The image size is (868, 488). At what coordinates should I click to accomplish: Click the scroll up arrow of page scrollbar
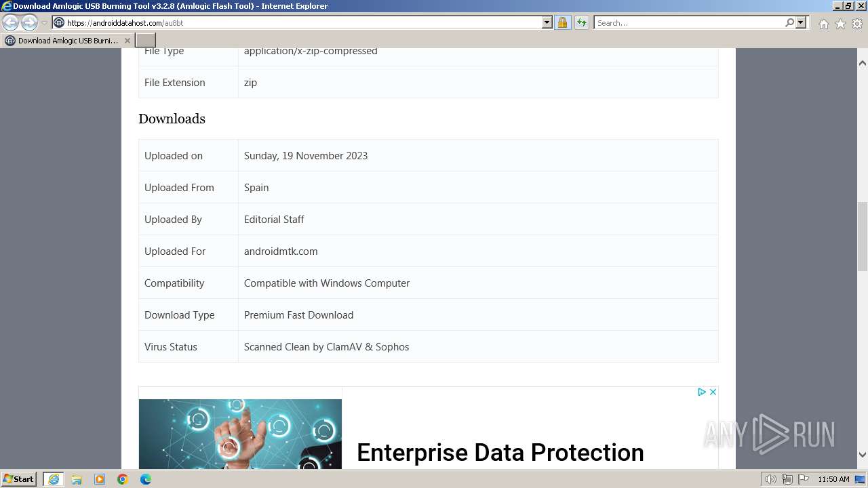pyautogui.click(x=863, y=63)
